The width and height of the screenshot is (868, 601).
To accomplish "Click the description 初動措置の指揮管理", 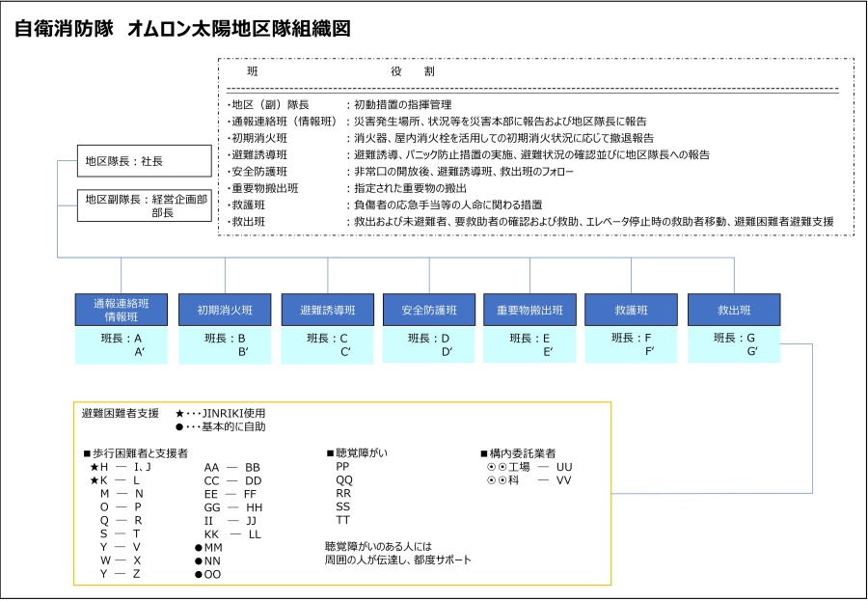I will click(x=403, y=105).
